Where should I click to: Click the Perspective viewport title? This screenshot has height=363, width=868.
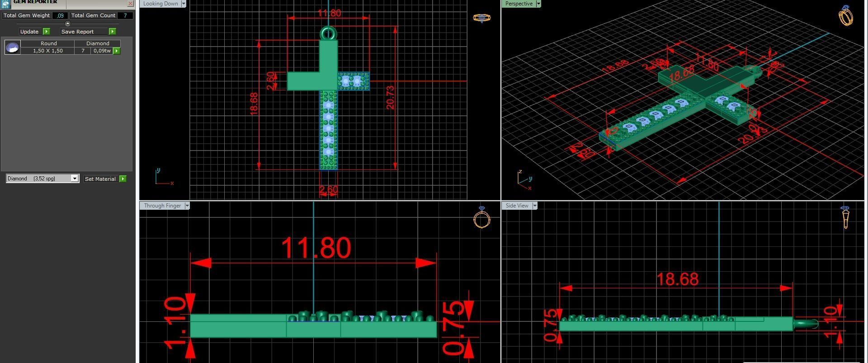coord(519,4)
